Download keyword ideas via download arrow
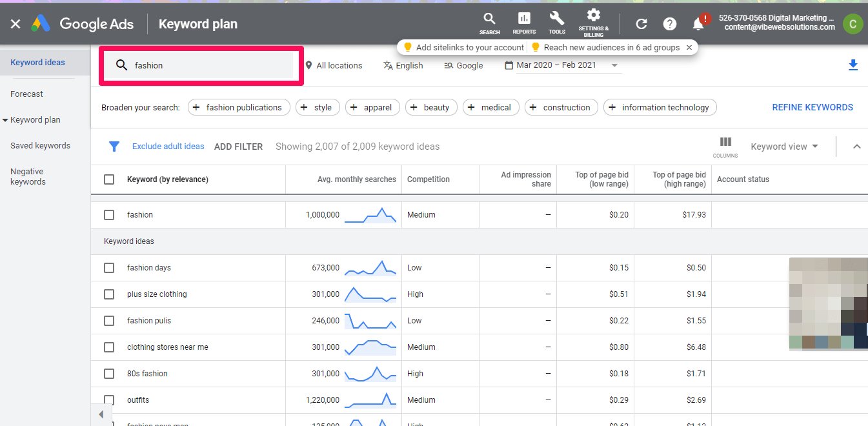Viewport: 868px width, 426px height. coord(853,65)
